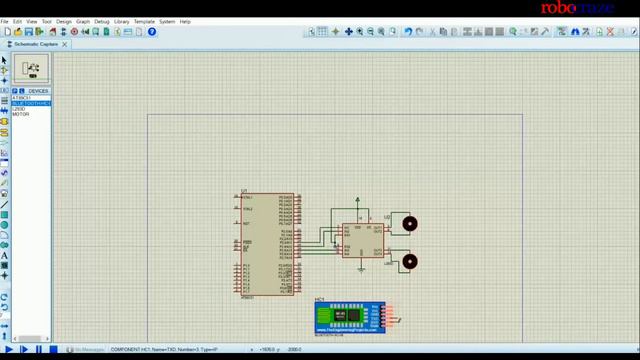Click the microcontroller U1 chip on schematic
The width and height of the screenshot is (640, 360).
click(267, 244)
